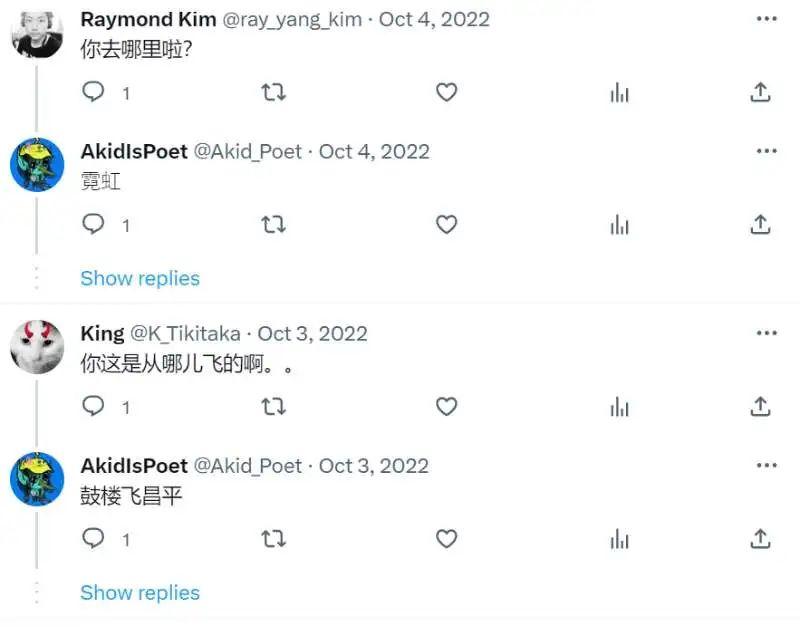Share Raymond Kim's tweet

coord(762,92)
